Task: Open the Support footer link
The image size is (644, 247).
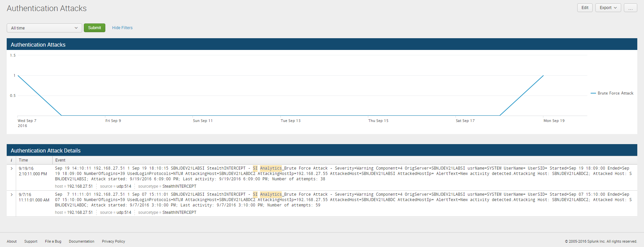Action: tap(31, 241)
